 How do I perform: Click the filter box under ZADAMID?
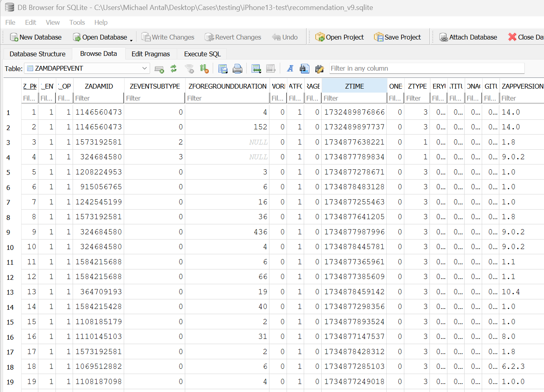coord(99,98)
